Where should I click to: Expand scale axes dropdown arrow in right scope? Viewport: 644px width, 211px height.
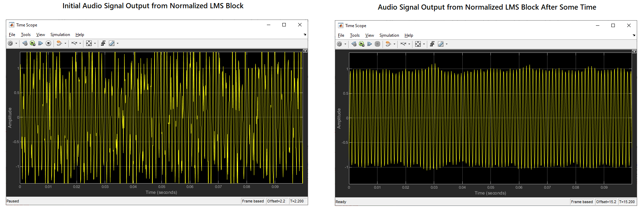coord(424,44)
